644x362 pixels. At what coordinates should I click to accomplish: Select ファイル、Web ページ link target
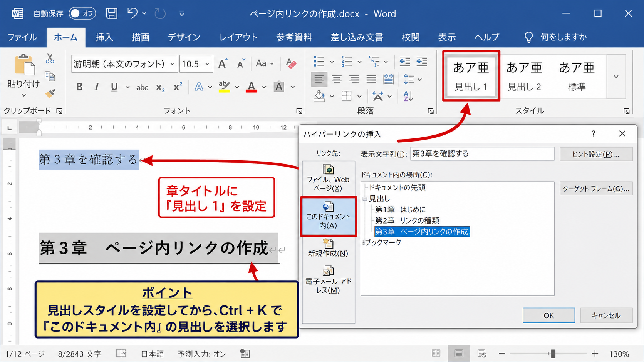point(328,179)
